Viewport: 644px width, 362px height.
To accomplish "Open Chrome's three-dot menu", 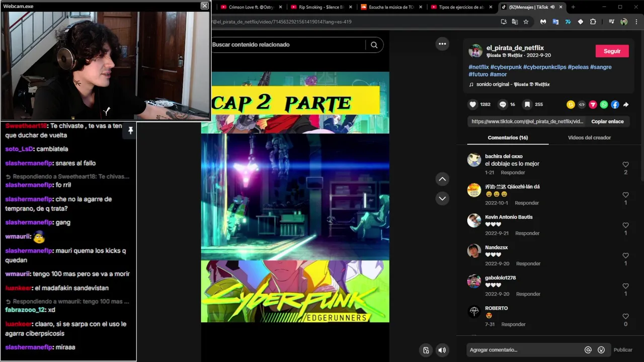I will (x=636, y=22).
